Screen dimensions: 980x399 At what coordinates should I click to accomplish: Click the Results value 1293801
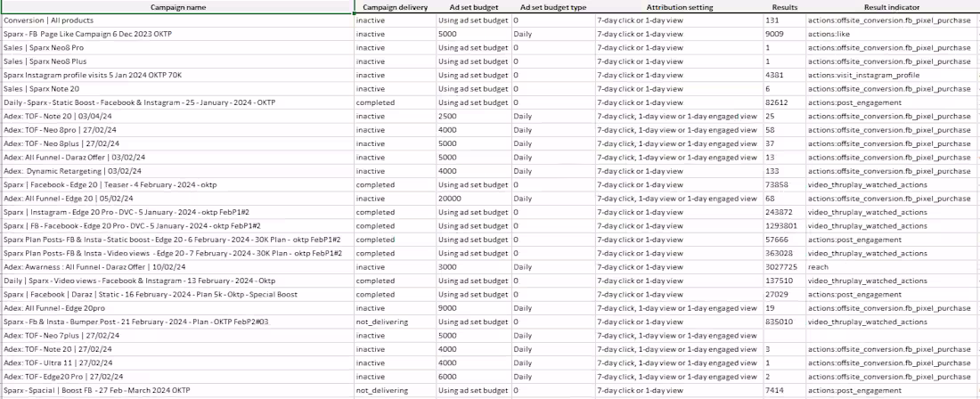(784, 226)
